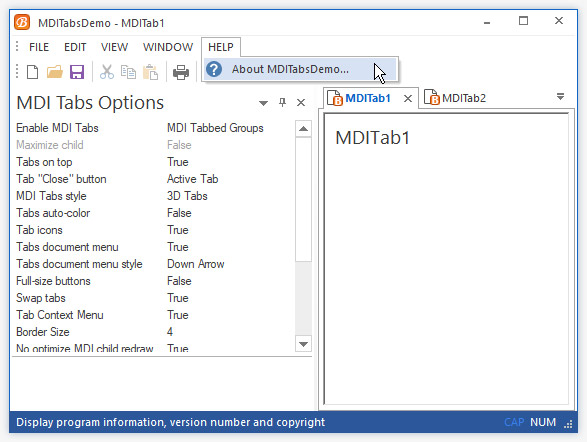Save using the floppy disk icon
Screen dimensions: 587x442
pyautogui.click(x=77, y=72)
